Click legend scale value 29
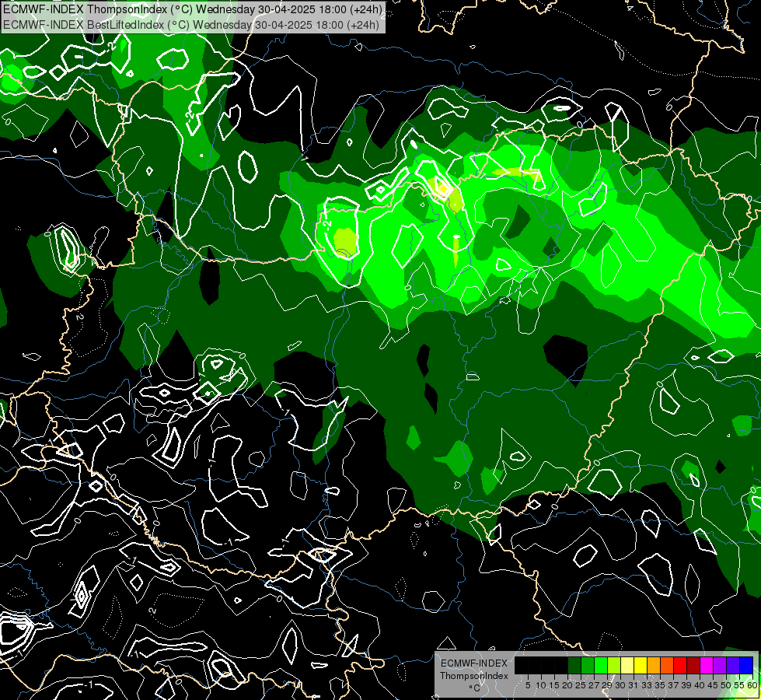Screen dimensions: 761x700 tap(607, 685)
